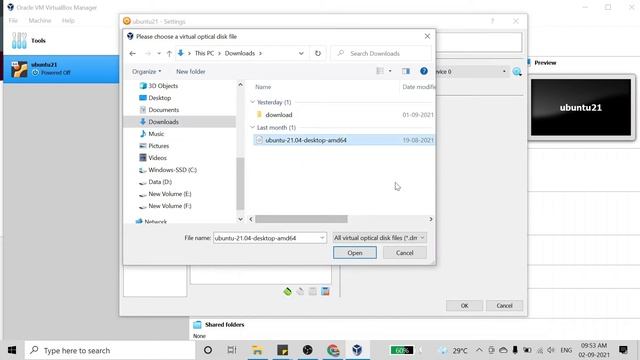Open 3D Objects in navigation pane
The width and height of the screenshot is (640, 360).
pyautogui.click(x=163, y=86)
